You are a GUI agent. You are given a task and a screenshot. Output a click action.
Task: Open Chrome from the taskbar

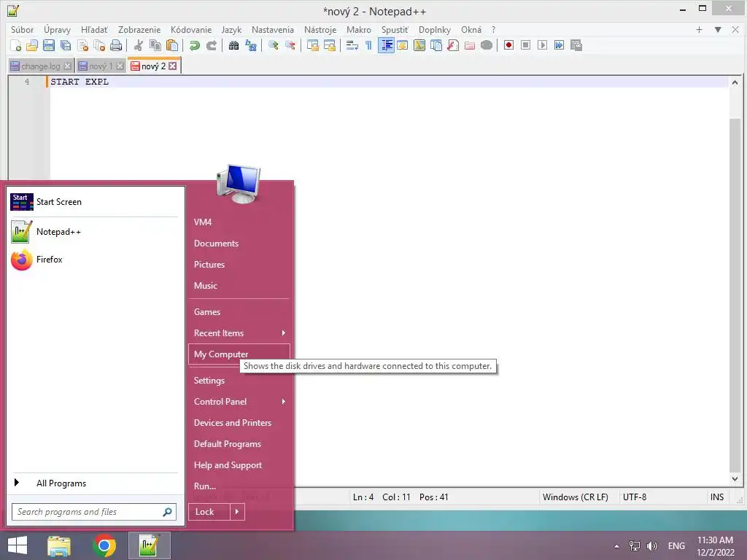(104, 545)
